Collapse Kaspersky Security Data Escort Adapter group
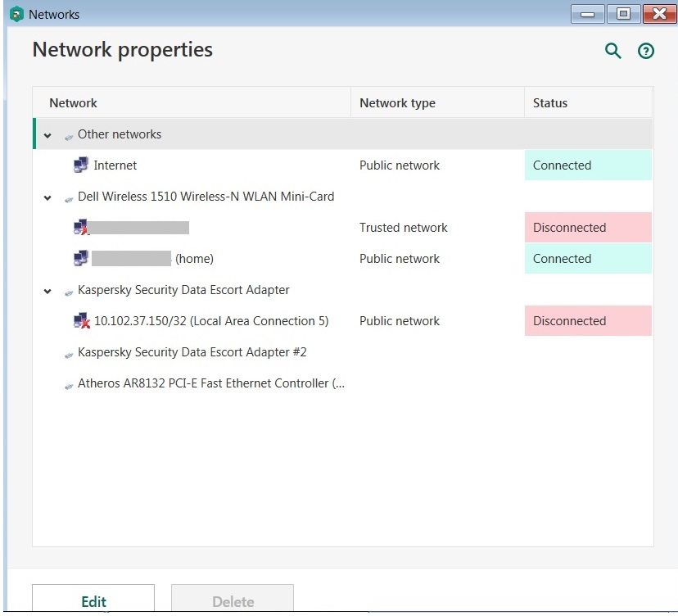This screenshot has width=678, height=616. (x=47, y=291)
